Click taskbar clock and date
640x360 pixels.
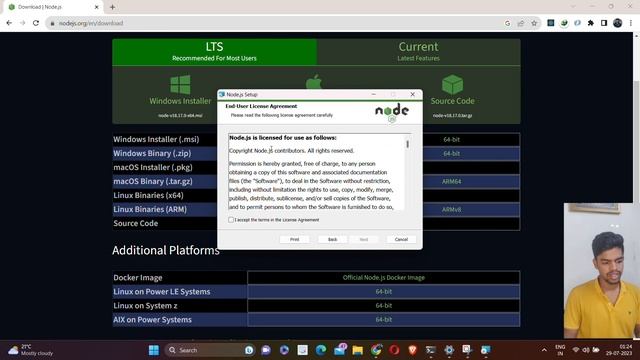[x=620, y=350]
